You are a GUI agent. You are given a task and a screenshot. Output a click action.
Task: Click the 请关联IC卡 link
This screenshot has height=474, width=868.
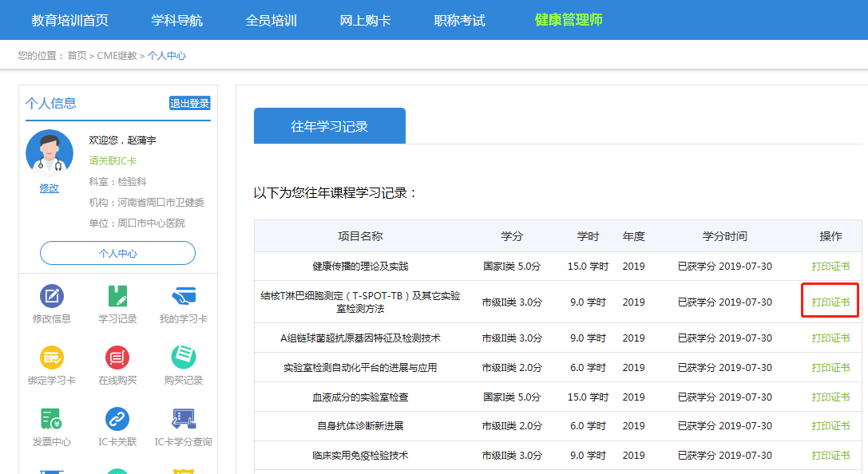coord(113,161)
